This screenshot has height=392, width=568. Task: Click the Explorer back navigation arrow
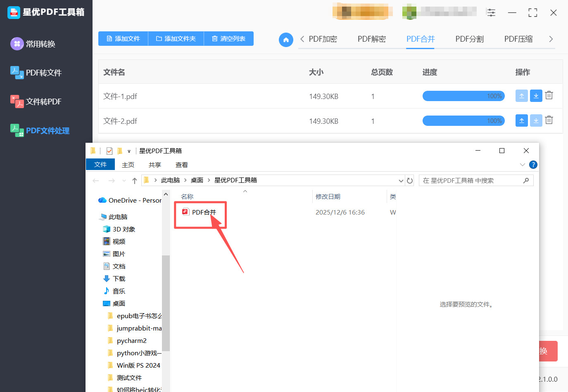[x=95, y=180]
